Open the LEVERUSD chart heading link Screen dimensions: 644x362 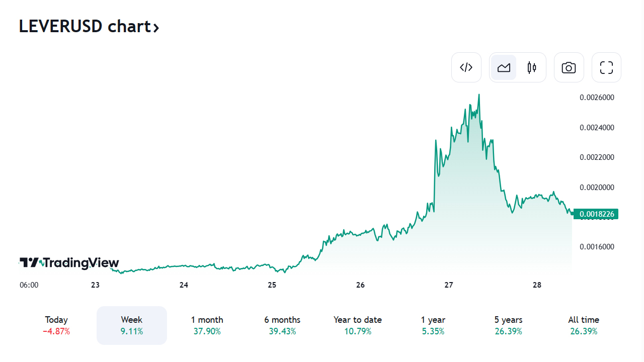pyautogui.click(x=85, y=26)
